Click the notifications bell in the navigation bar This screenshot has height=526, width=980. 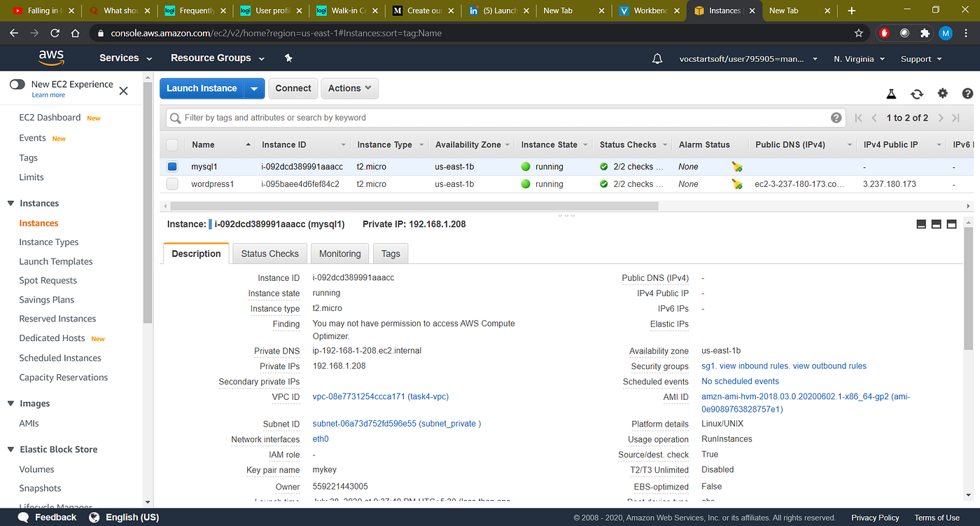coord(657,59)
